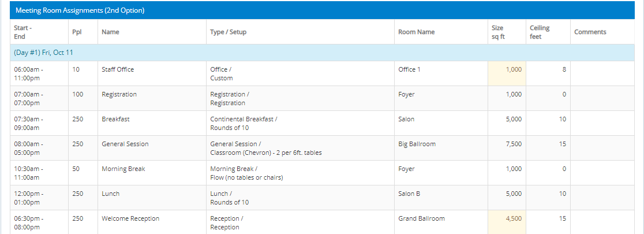Click the Meeting Room Assignments (2nd Option) header
The width and height of the screenshot is (644, 234).
point(80,10)
